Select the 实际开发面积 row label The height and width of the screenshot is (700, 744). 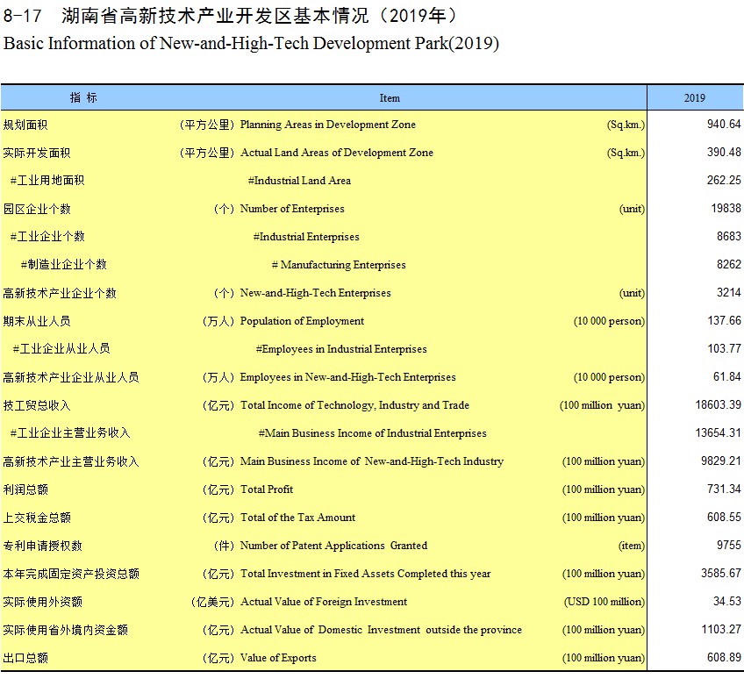click(x=37, y=153)
